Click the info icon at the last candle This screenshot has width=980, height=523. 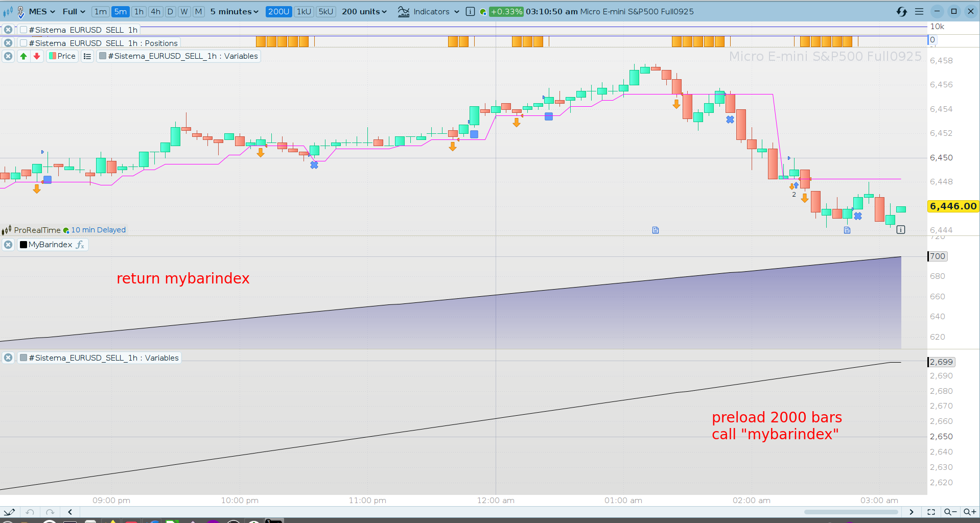click(901, 230)
